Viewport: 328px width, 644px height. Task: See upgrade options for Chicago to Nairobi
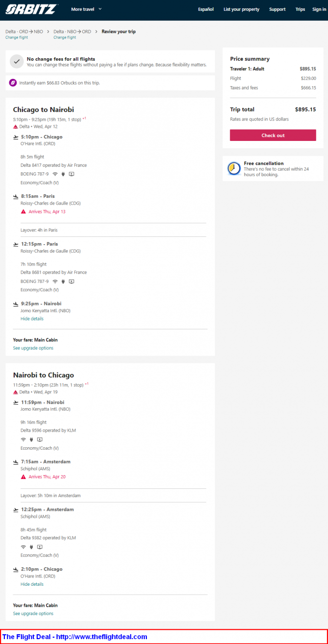tap(33, 348)
